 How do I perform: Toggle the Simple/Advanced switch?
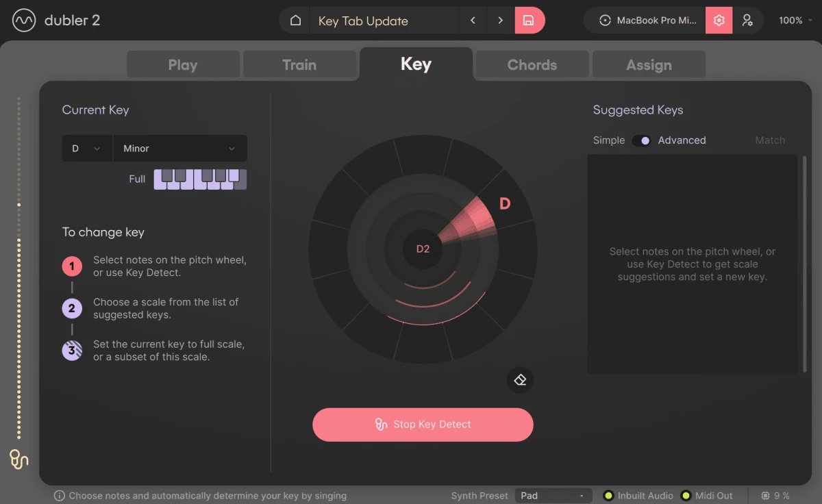[642, 140]
